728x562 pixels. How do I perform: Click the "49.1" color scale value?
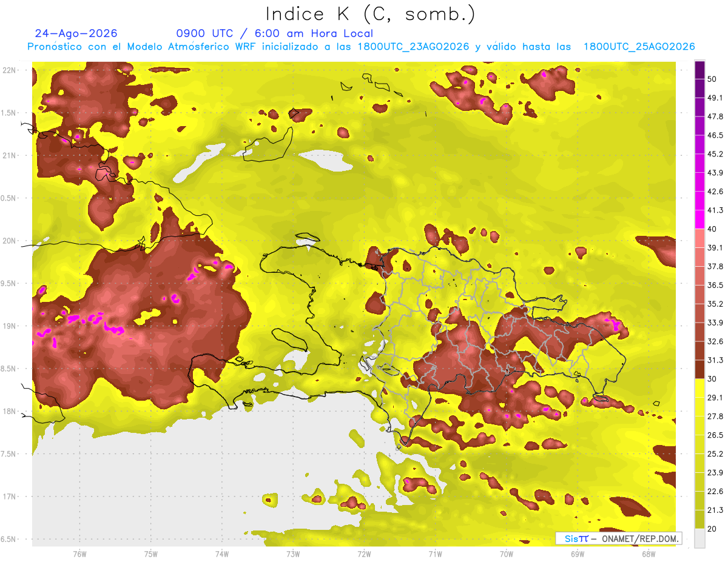(715, 98)
